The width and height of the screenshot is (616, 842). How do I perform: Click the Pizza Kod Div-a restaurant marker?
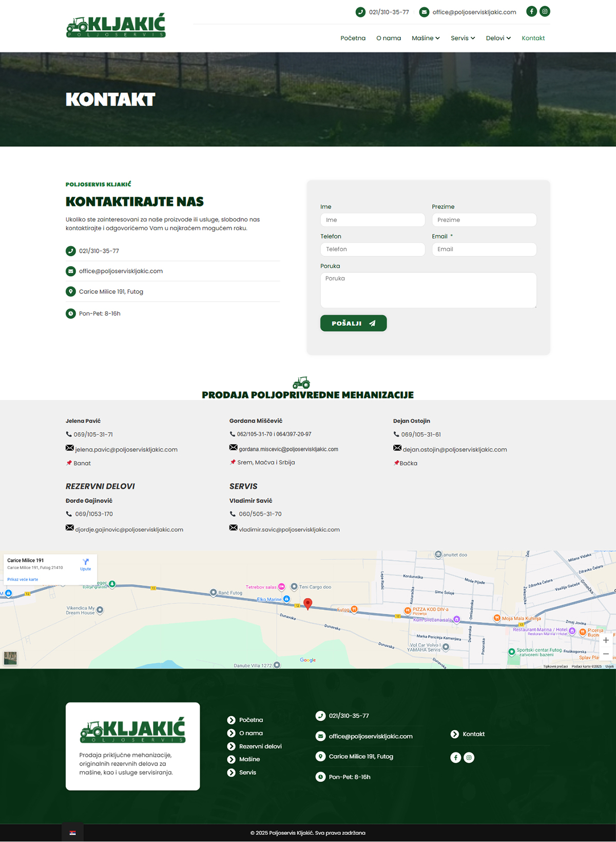408,610
